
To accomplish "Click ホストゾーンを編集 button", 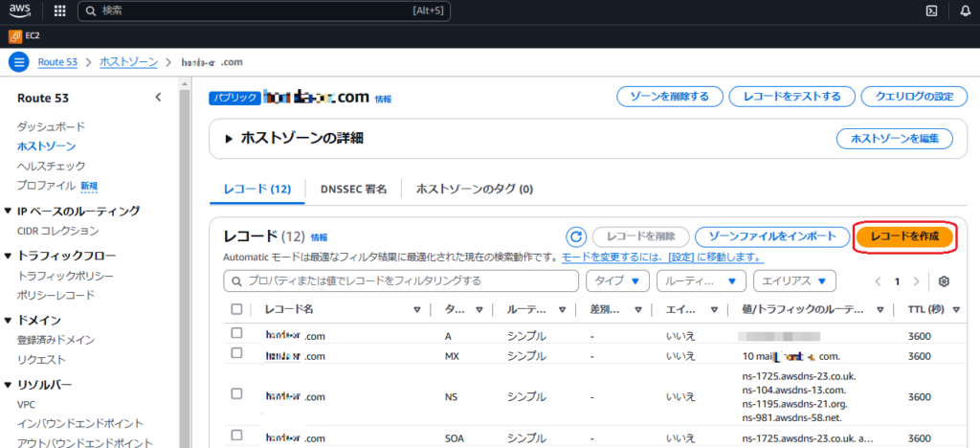I will pos(895,140).
